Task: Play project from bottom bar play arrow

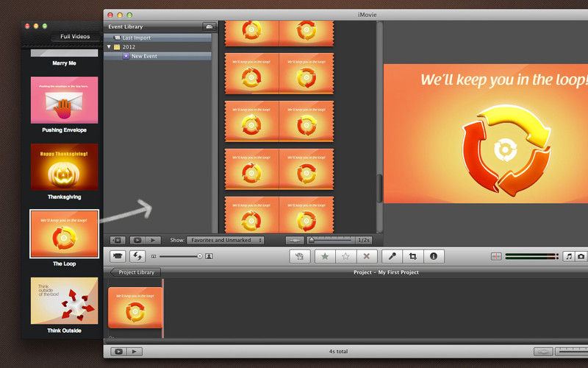Action: coord(135,352)
